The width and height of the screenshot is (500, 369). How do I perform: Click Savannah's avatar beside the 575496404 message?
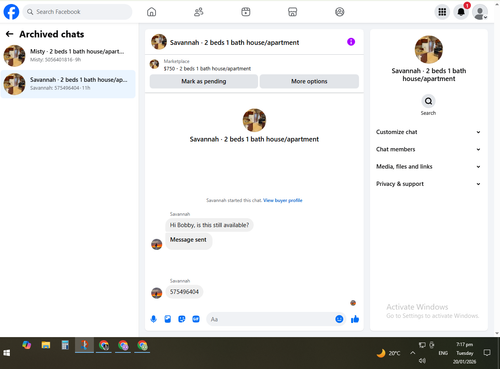pos(157,293)
